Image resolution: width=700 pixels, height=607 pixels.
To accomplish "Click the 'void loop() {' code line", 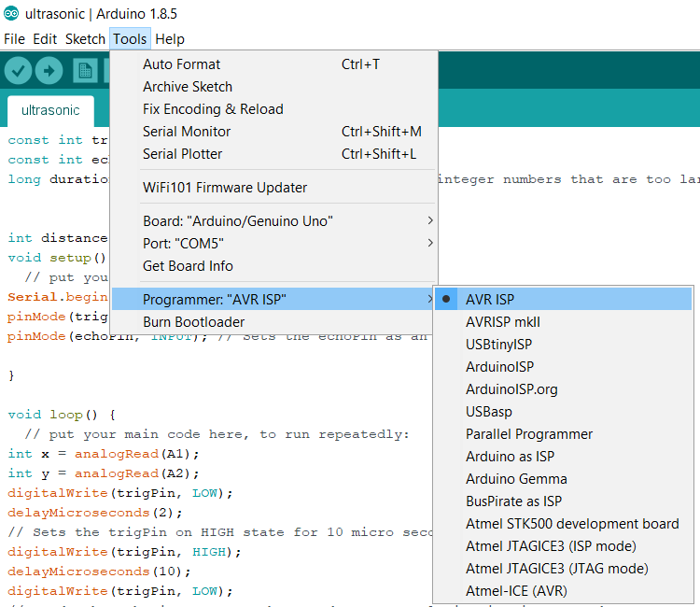I will (x=62, y=415).
